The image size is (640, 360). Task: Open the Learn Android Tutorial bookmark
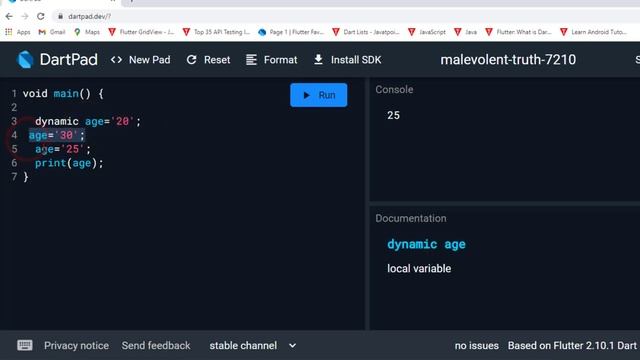[x=593, y=32]
